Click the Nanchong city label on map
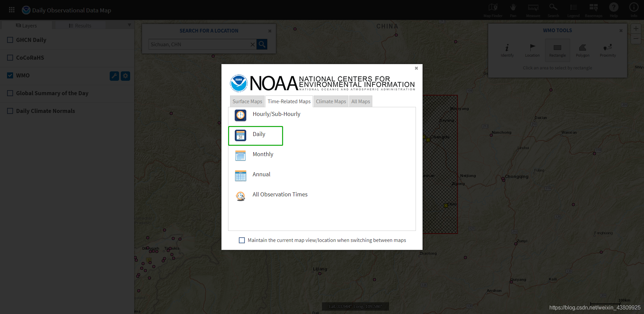This screenshot has height=314, width=644. [x=501, y=132]
